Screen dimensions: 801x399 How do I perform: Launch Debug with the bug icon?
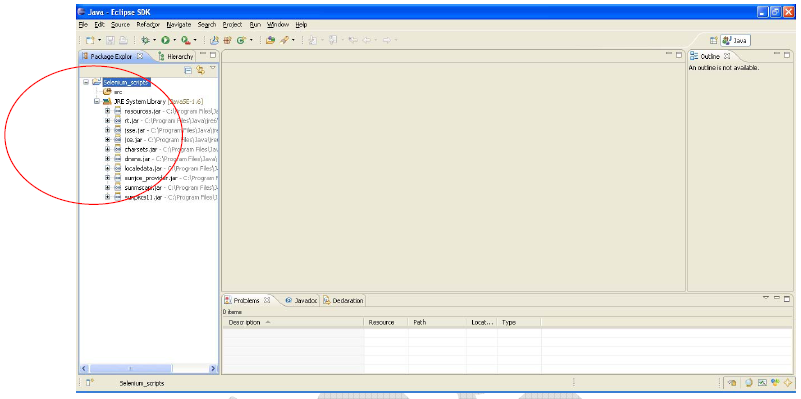tap(145, 40)
